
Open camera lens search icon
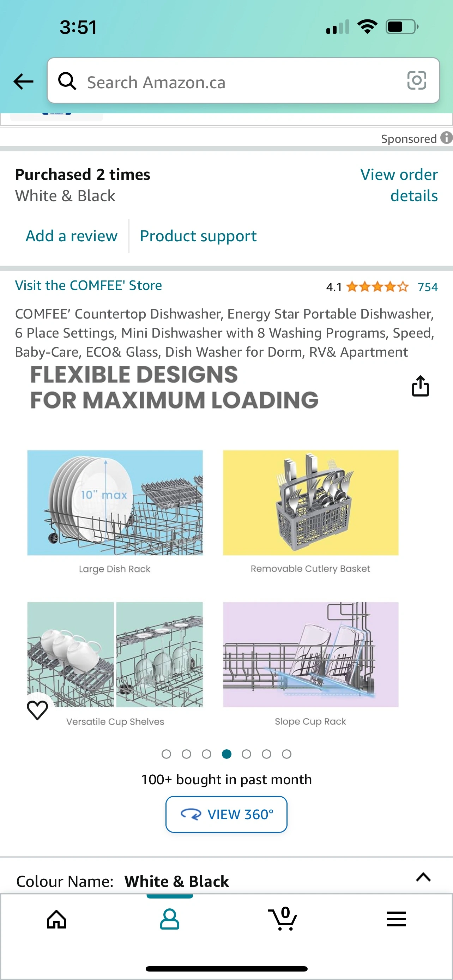417,81
